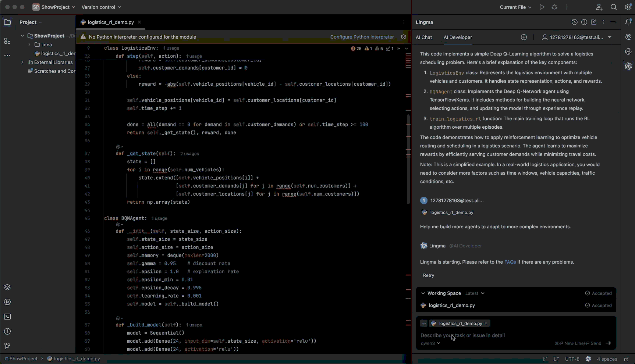Open the account dropdown 12781278163@test.ali...
The height and width of the screenshot is (364, 635).
click(577, 37)
